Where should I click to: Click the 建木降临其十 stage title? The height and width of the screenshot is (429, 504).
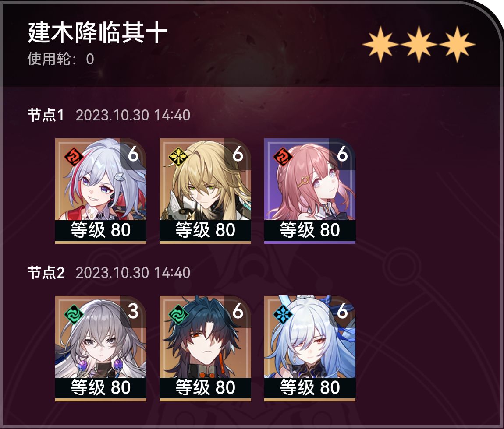[97, 33]
